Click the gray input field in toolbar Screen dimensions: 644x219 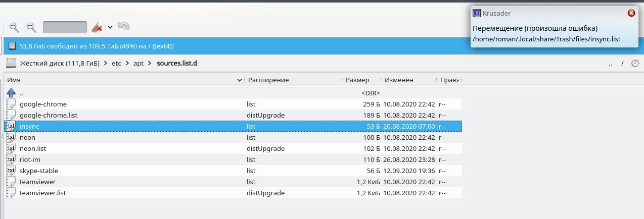65,27
